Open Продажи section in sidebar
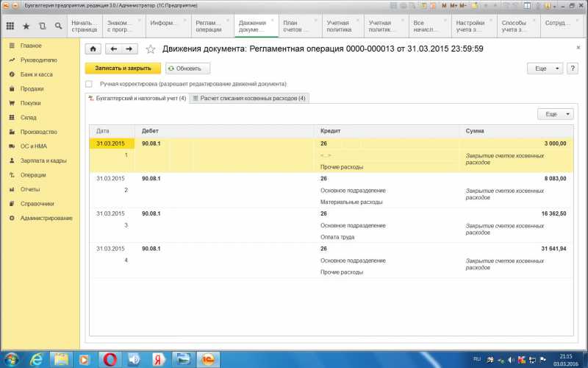588x368 pixels. click(x=32, y=88)
